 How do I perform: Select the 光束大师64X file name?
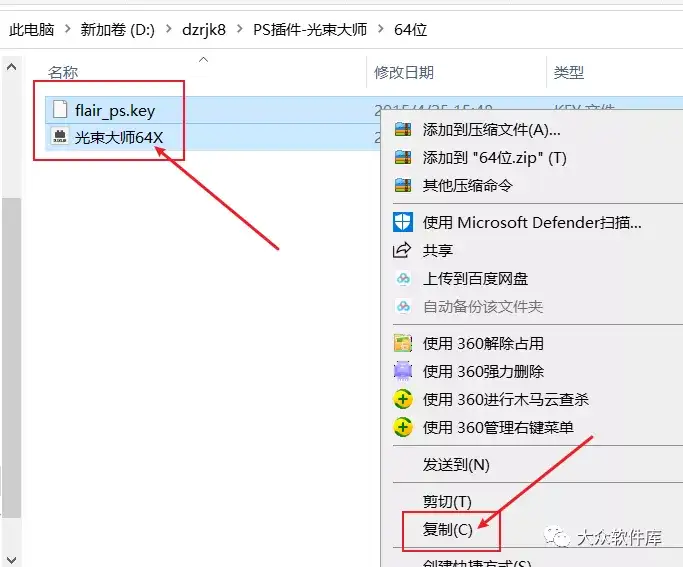pyautogui.click(x=118, y=137)
